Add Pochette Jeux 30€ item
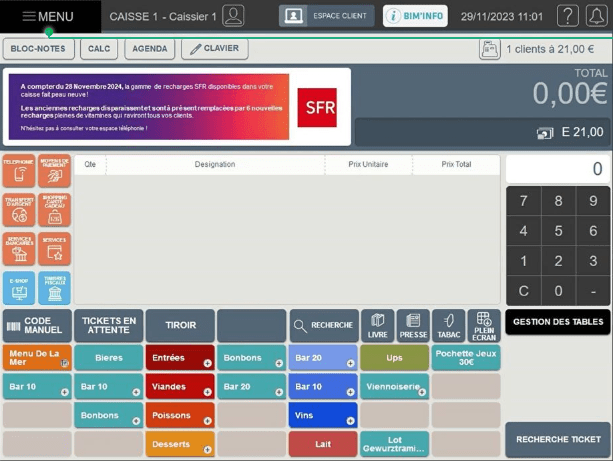The image size is (613, 463). [466, 358]
